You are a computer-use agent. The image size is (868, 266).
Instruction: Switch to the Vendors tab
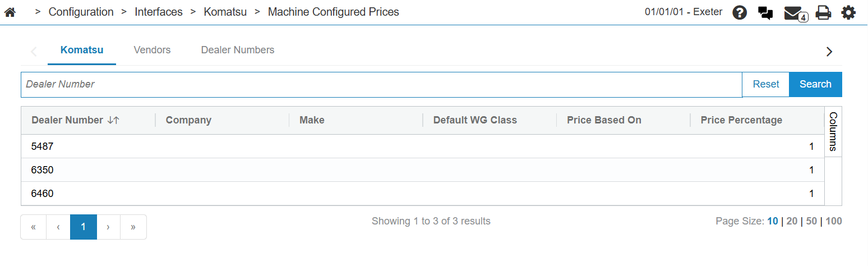152,50
